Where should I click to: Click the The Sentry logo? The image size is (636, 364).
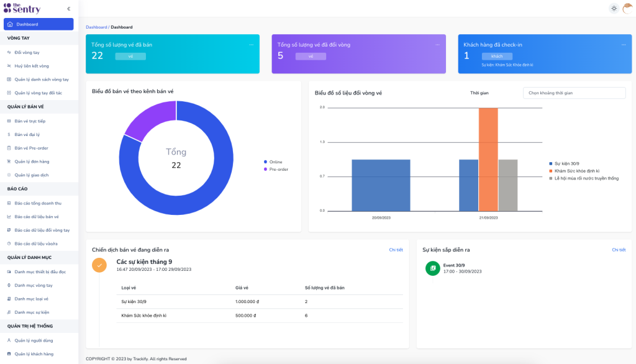point(22,8)
